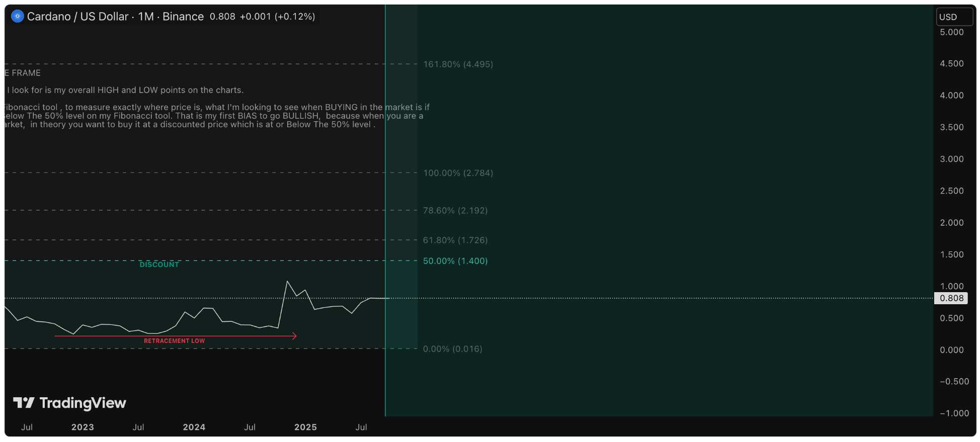Select the overall HIGH and LOW annotation text

126,91
